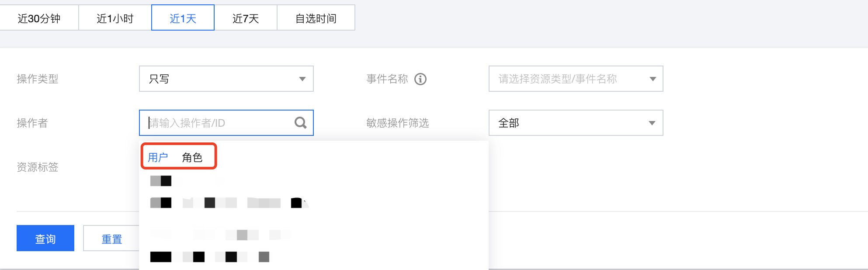
Task: Select the 用户 tab in operator popup
Action: click(158, 157)
